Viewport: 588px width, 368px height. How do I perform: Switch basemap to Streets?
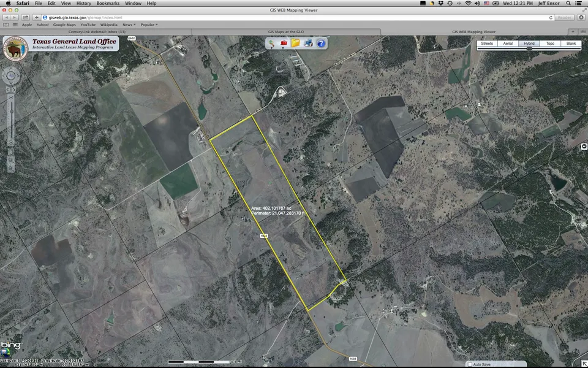coord(487,44)
